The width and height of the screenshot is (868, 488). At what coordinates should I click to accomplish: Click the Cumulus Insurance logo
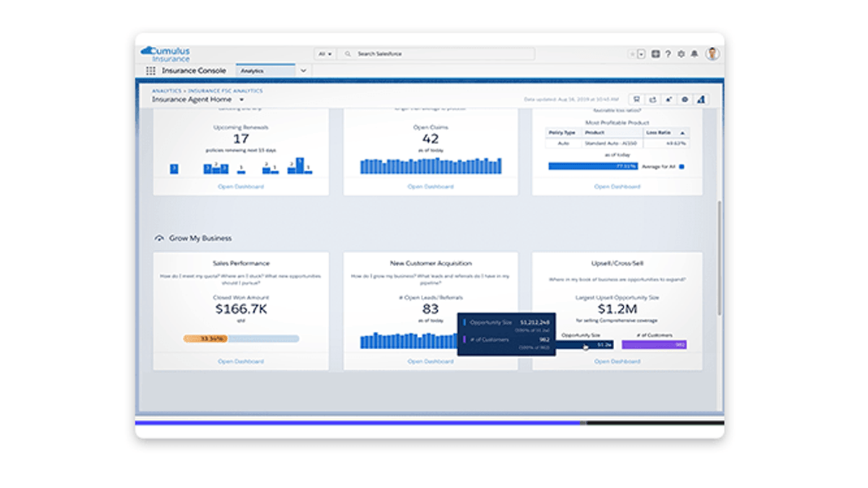coord(166,54)
